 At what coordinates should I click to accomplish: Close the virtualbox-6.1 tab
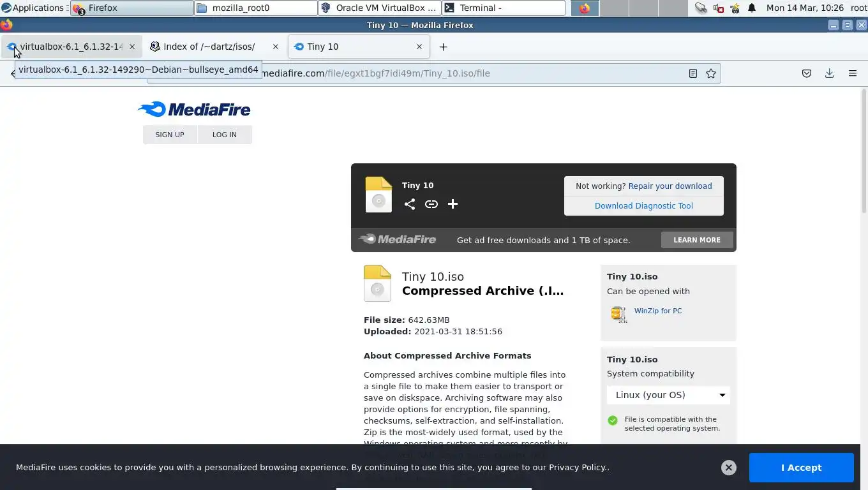tap(132, 47)
